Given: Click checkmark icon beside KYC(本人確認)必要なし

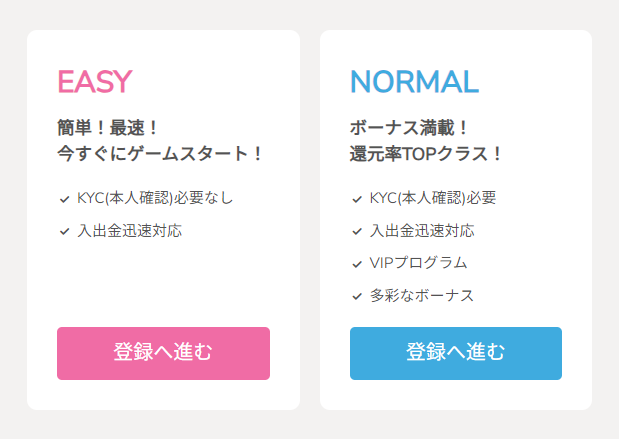Looking at the screenshot, I should coord(64,199).
